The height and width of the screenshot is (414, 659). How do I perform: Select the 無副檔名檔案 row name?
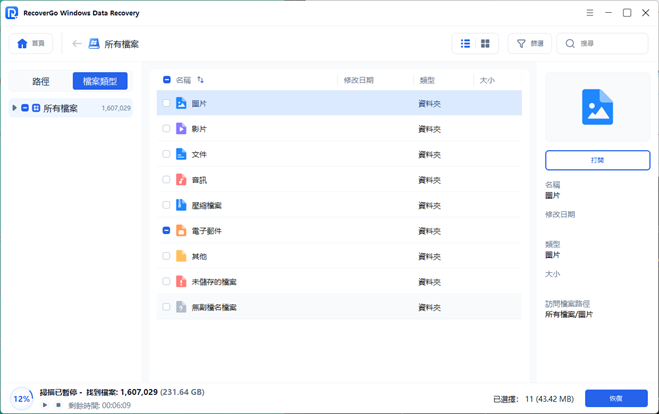(214, 308)
